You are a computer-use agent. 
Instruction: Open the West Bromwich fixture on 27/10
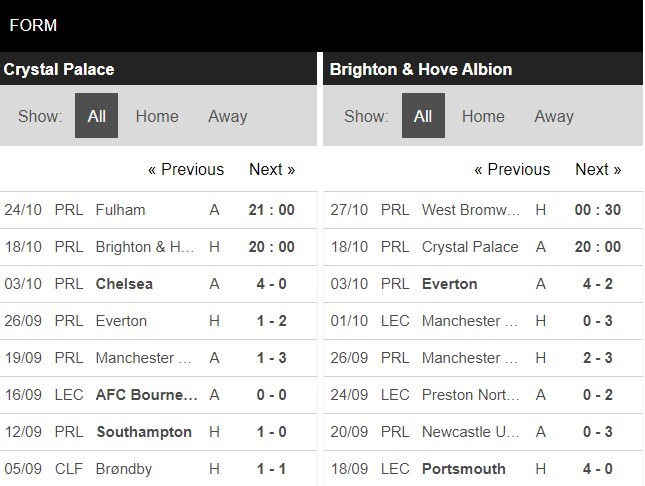pos(483,210)
